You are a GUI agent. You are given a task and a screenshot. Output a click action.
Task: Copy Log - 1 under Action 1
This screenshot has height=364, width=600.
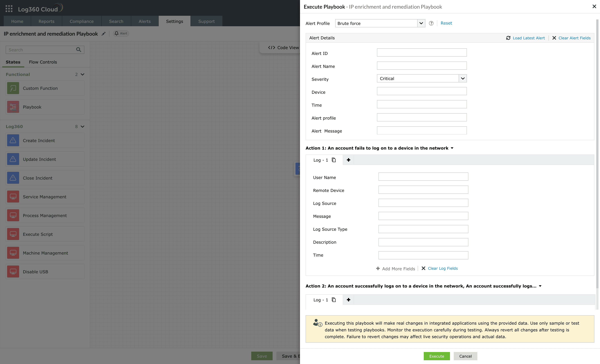334,160
